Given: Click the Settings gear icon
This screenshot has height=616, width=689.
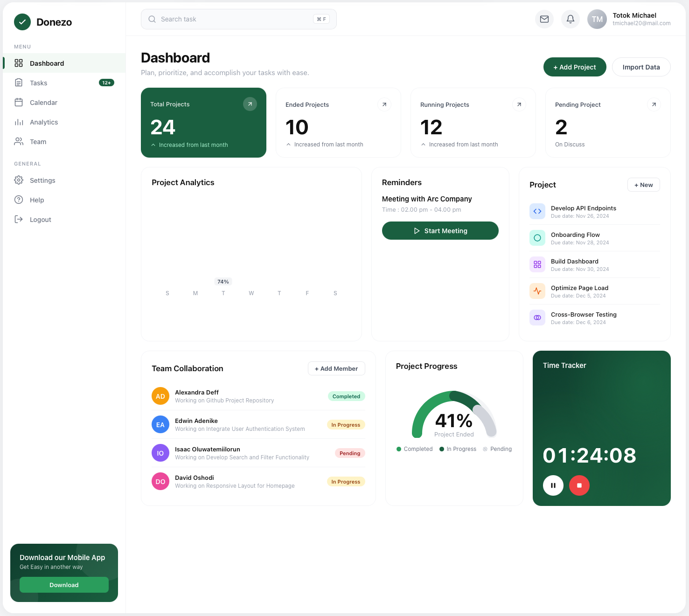Looking at the screenshot, I should coord(19,180).
